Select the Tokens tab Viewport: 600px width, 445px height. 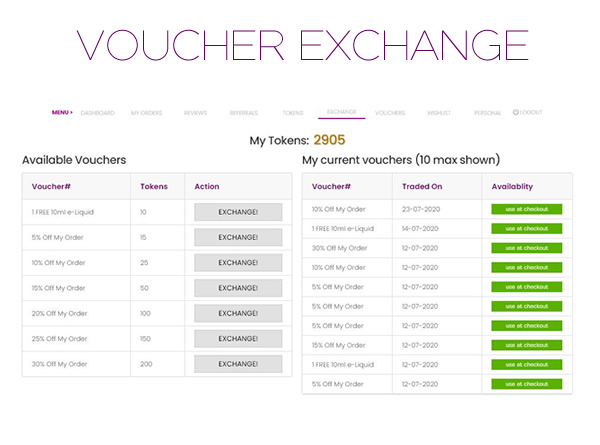[x=292, y=113]
